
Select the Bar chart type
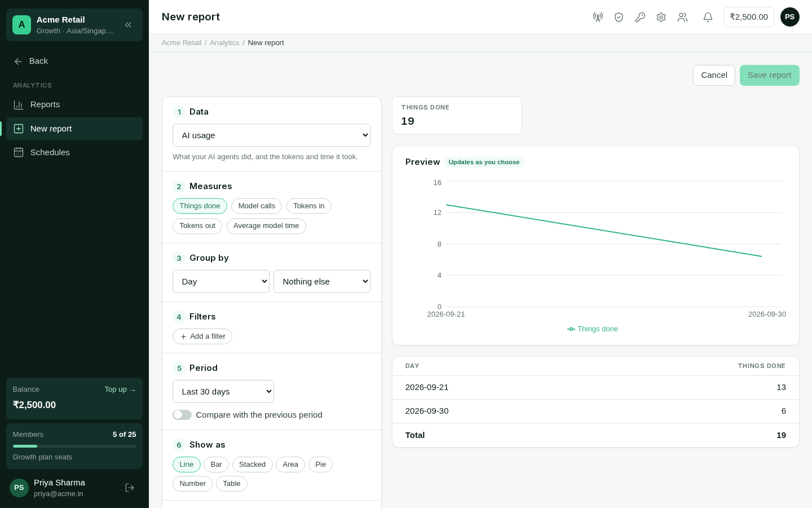point(216,465)
